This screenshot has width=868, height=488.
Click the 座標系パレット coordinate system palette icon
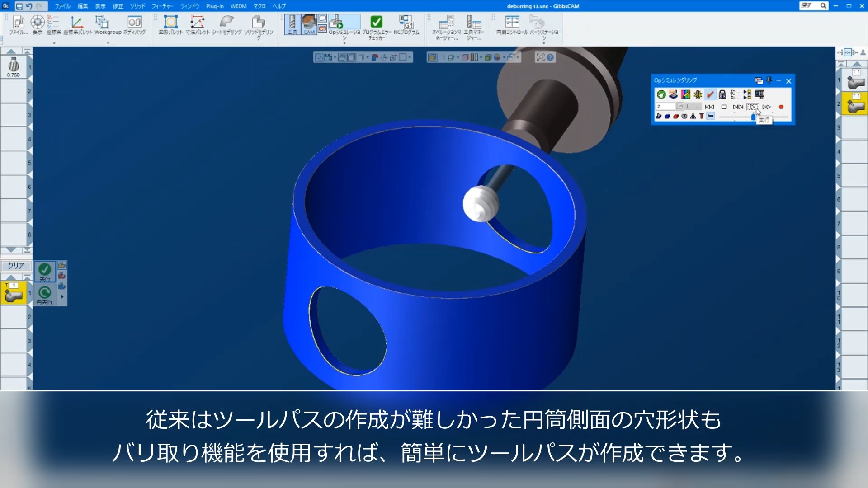click(x=76, y=22)
